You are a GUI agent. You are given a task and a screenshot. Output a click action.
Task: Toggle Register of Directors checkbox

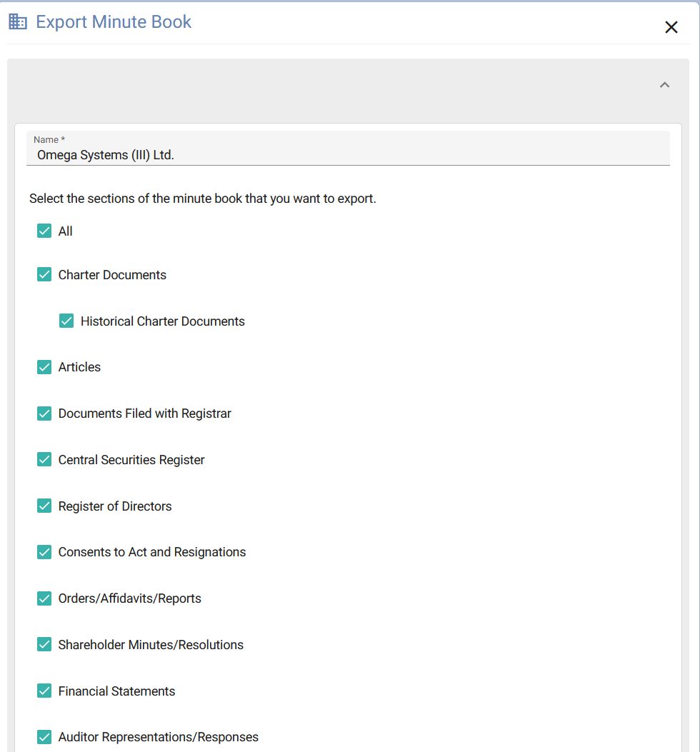pyautogui.click(x=44, y=506)
